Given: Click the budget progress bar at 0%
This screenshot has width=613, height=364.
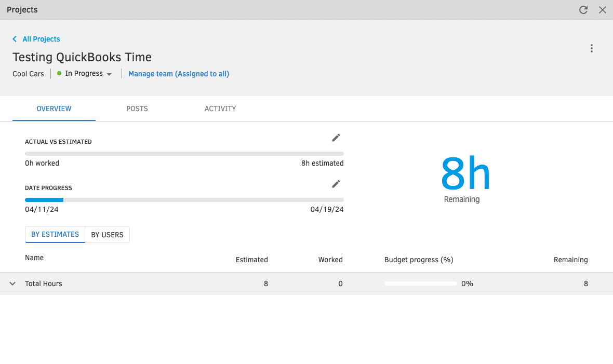Looking at the screenshot, I should coord(421,284).
